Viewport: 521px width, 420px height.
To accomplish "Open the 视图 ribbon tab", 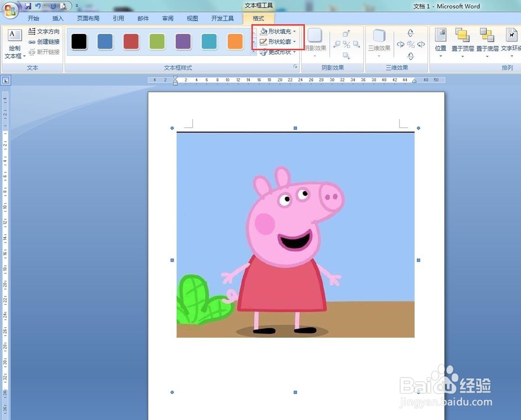I will coord(192,18).
